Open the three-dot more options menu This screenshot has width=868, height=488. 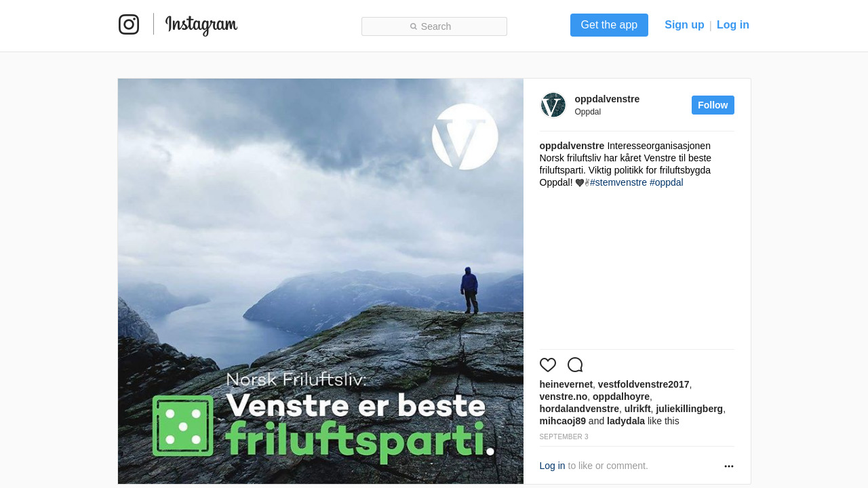(x=729, y=466)
